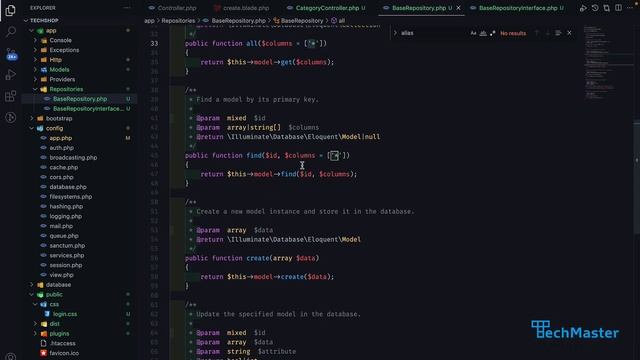Collapse the app folder
The height and width of the screenshot is (360, 640).
pos(31,31)
